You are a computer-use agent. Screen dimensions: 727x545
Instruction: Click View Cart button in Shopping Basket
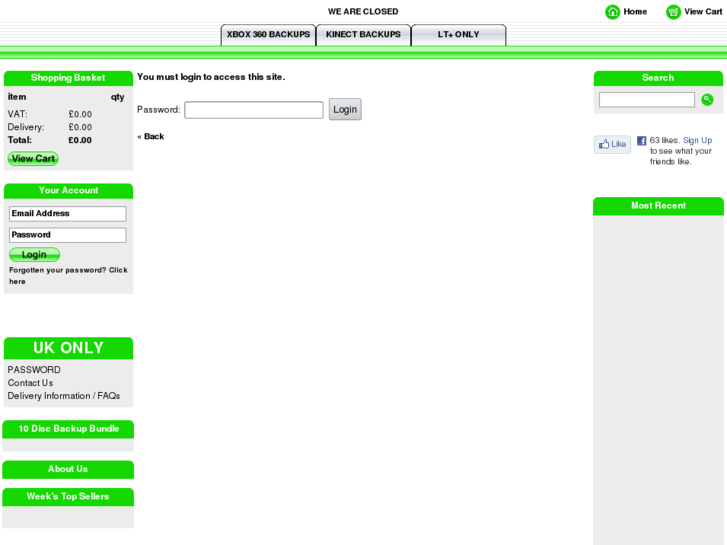33,159
